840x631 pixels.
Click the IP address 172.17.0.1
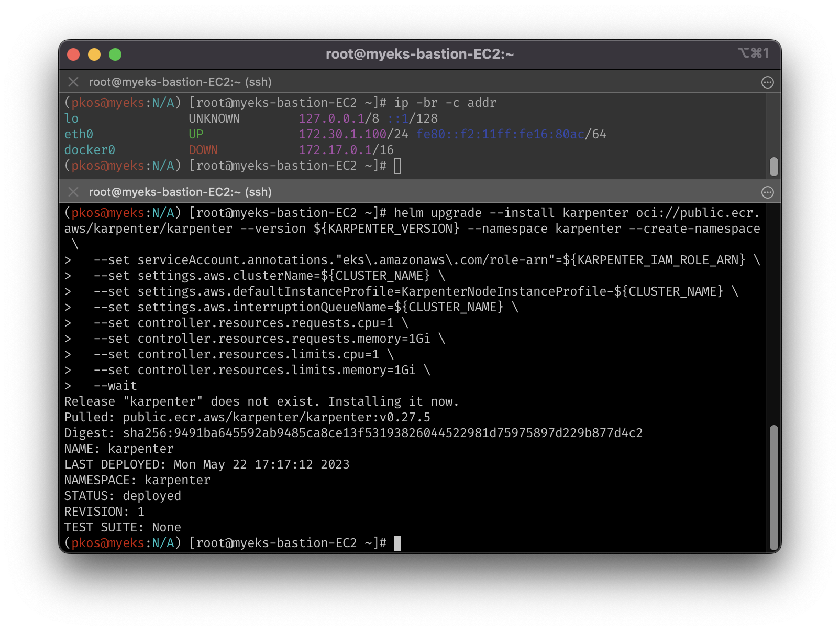(x=335, y=150)
